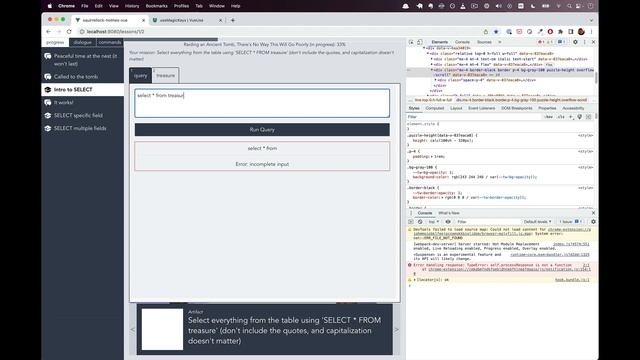
Task: Click browser back arrow
Action: [49, 31]
